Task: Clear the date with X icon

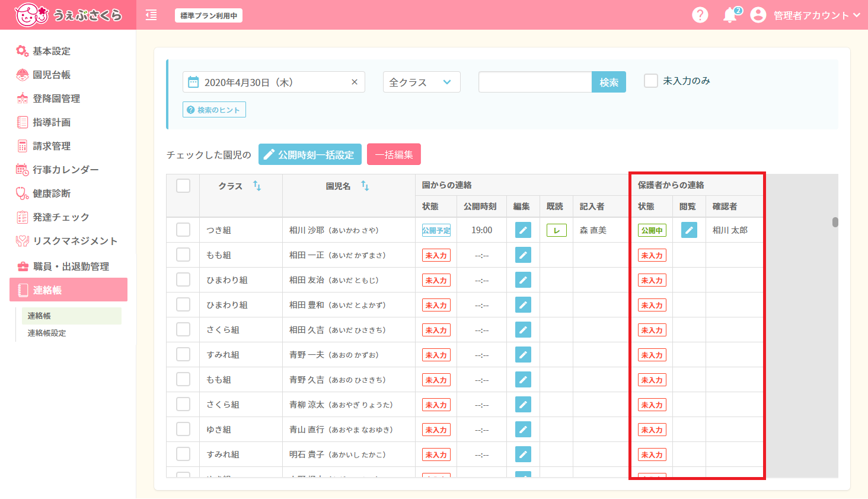Action: point(355,82)
